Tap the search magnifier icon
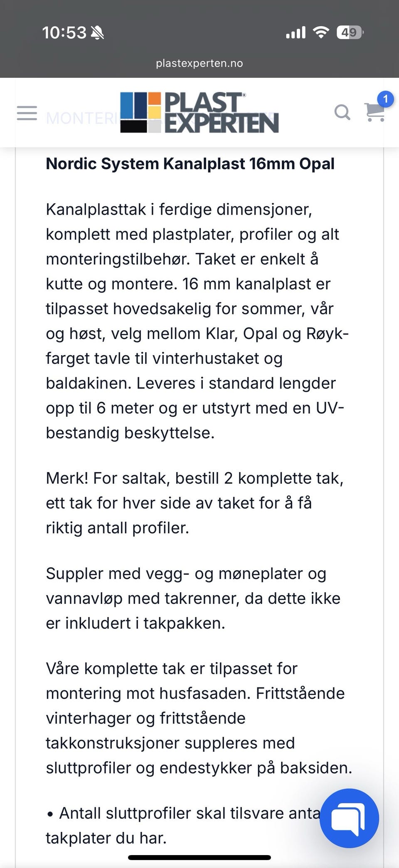The image size is (399, 868). 342,112
